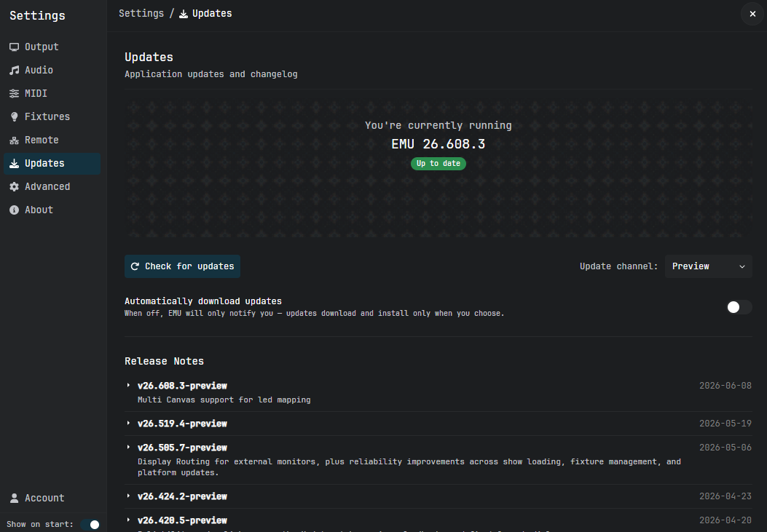
Task: Switch to Remote settings
Action: coord(52,140)
